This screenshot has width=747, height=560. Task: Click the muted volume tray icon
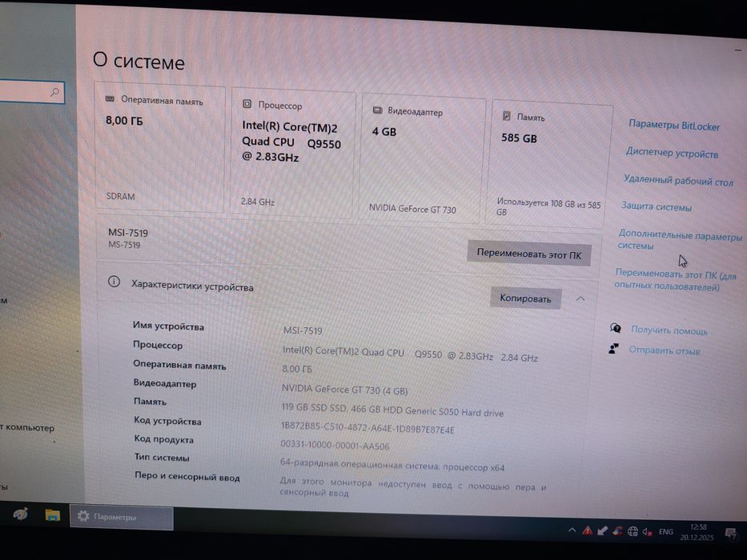(x=647, y=532)
